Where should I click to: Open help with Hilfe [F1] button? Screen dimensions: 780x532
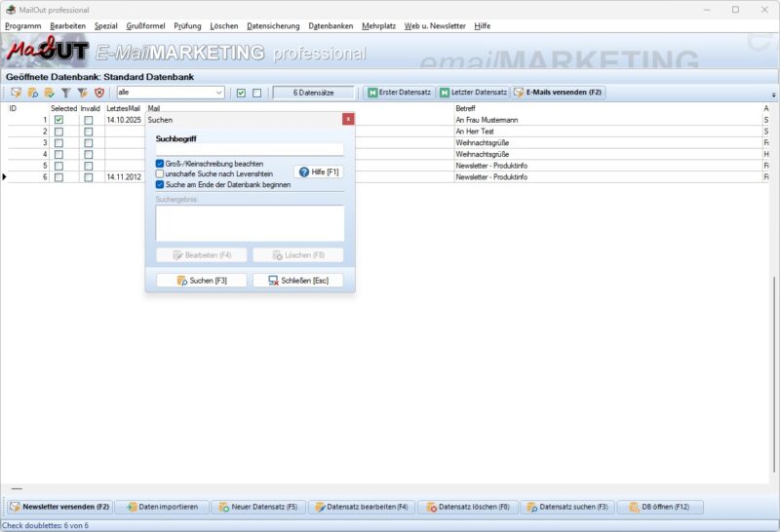[318, 171]
